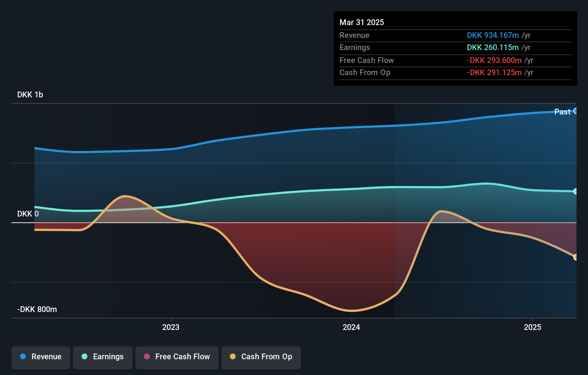Click the Cash From Op endpoint marker
This screenshot has height=375, width=588.
(575, 257)
